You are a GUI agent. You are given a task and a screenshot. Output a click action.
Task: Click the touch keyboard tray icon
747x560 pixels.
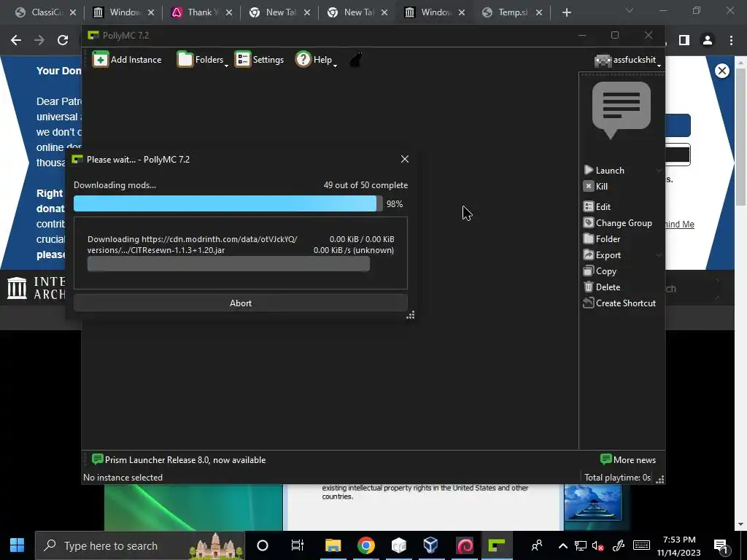[641, 545]
